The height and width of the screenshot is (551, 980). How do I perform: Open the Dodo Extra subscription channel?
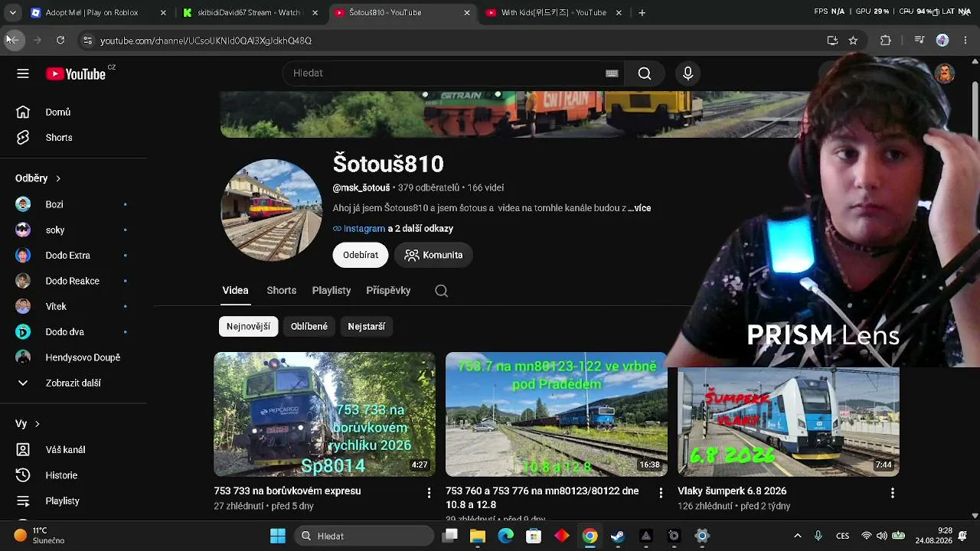coord(73,256)
